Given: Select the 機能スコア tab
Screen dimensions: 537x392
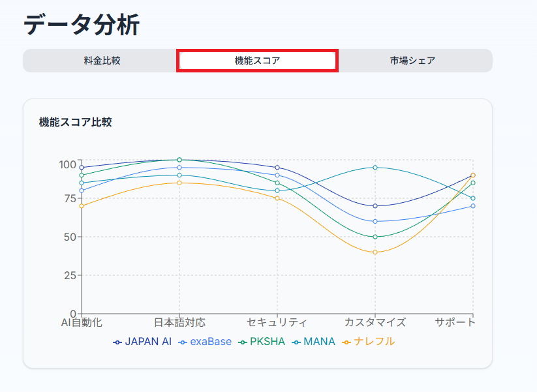Looking at the screenshot, I should click(257, 61).
